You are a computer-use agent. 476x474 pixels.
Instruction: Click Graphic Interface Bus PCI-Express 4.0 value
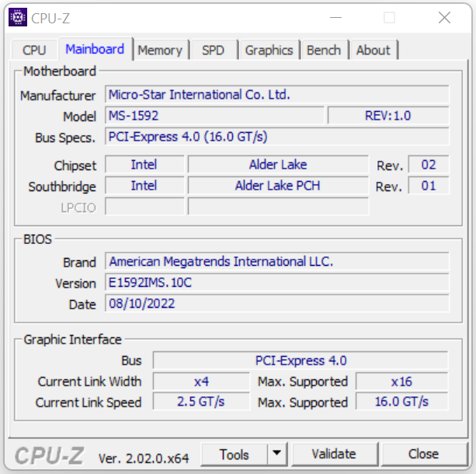(301, 361)
